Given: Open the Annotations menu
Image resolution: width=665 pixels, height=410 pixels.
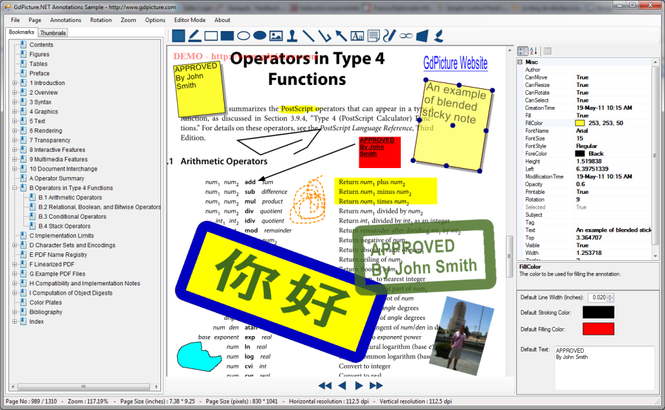Looking at the screenshot, I should click(x=65, y=20).
